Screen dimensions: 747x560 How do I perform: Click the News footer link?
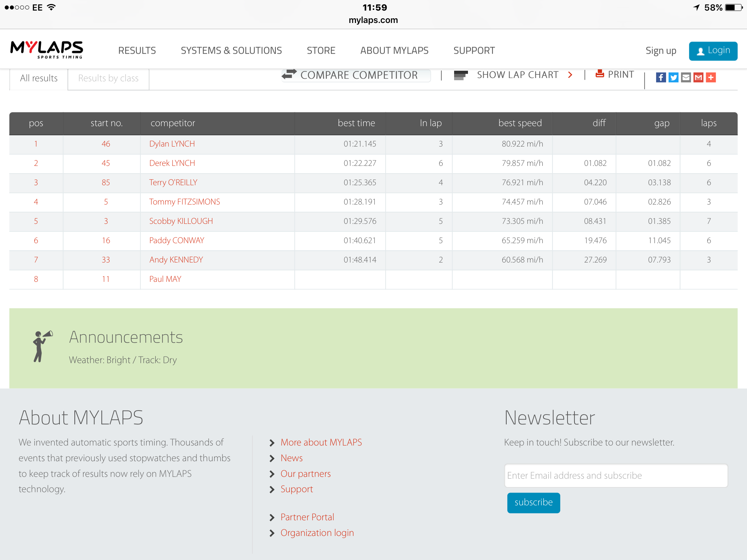click(291, 458)
